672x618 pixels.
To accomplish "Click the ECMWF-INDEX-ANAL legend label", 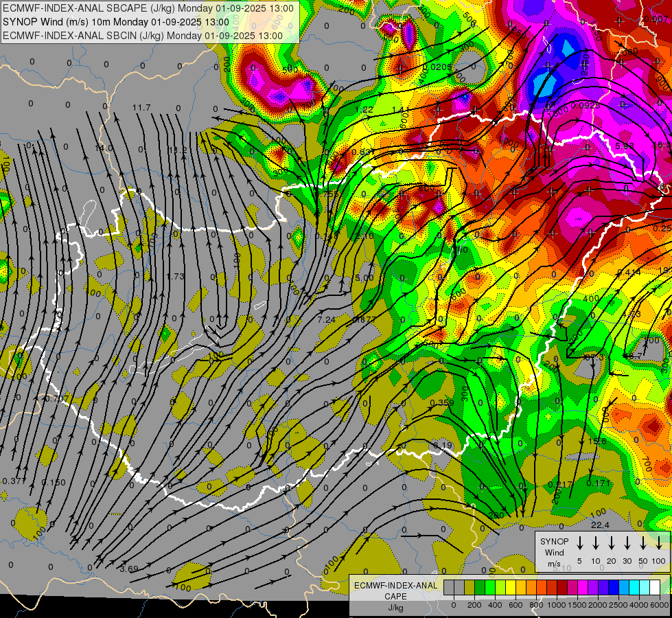I will pyautogui.click(x=396, y=586).
